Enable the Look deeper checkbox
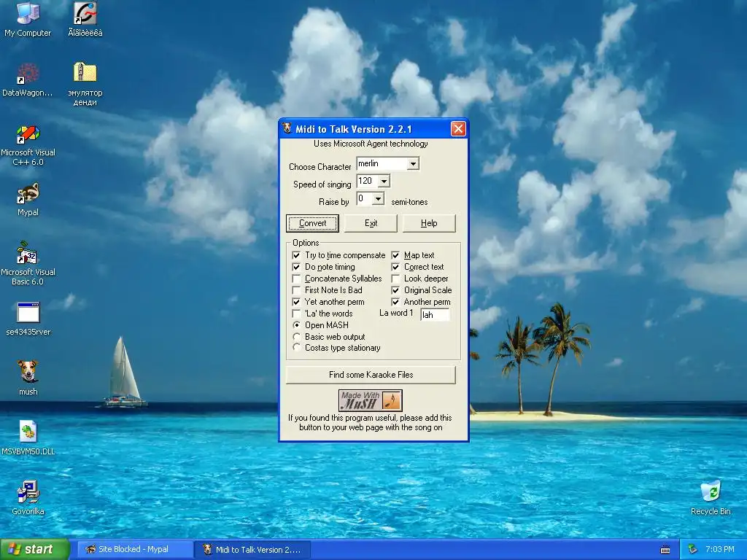This screenshot has height=560, width=747. pyautogui.click(x=395, y=279)
